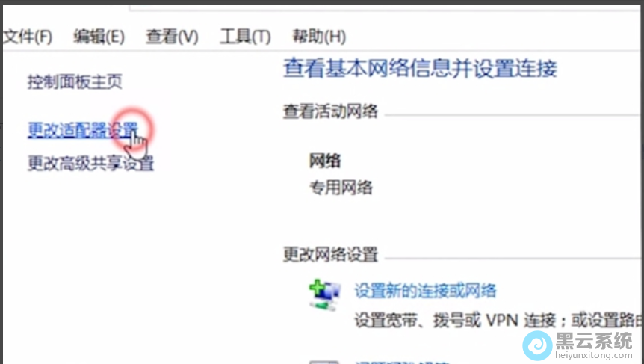The height and width of the screenshot is (364, 644).
Task: Click the 更改适配器设置 link
Action: (x=83, y=130)
